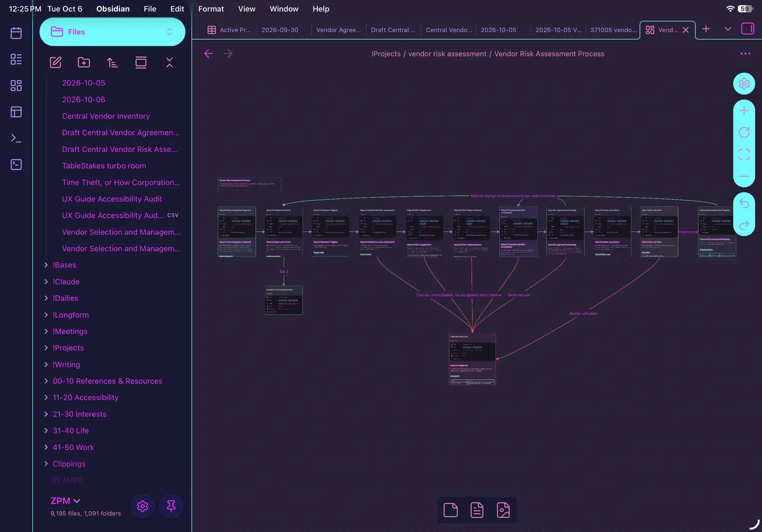Toggle the pin button near vault name
This screenshot has height=532, width=762.
(171, 506)
